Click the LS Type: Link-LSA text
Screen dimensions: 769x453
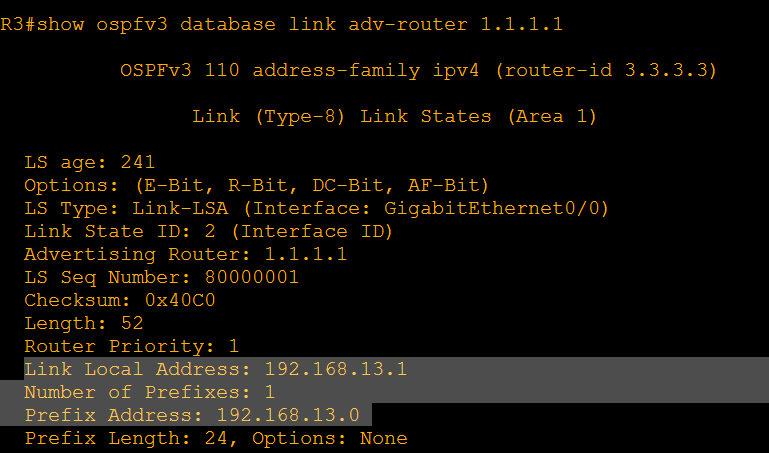[126, 208]
